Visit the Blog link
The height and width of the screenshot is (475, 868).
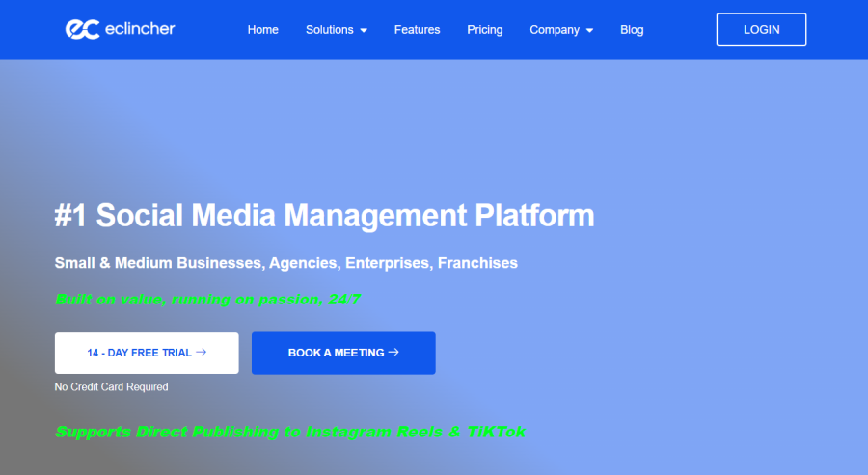pos(632,30)
